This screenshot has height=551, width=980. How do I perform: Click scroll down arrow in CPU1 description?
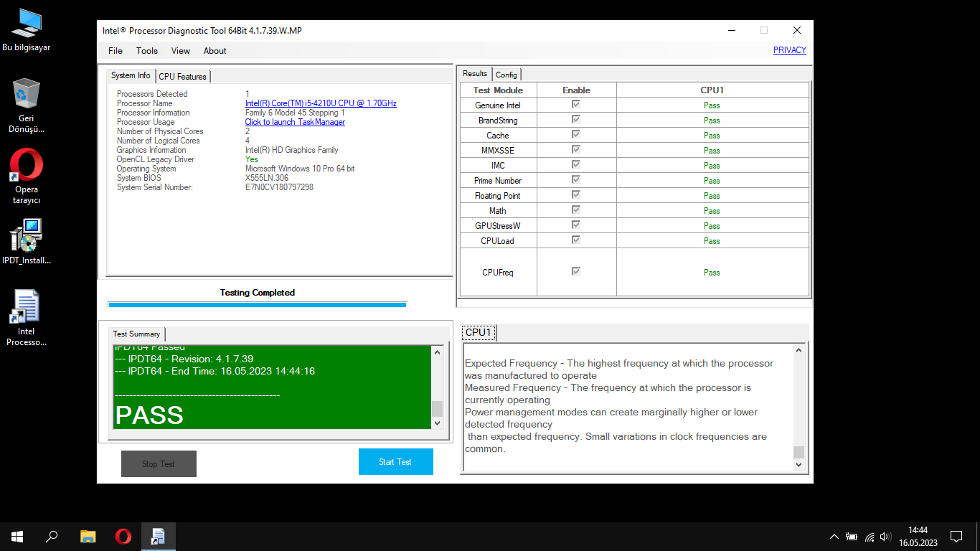coord(799,464)
